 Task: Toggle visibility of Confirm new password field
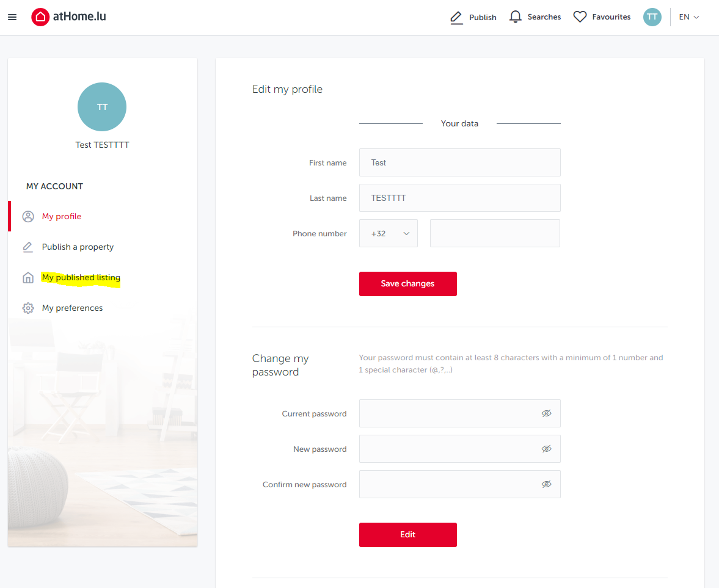point(547,484)
